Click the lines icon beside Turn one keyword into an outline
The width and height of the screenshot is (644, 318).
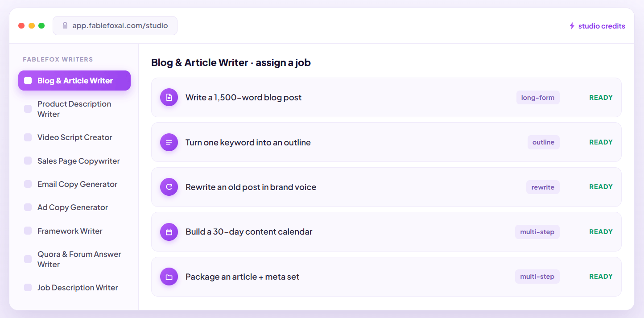[x=169, y=142]
